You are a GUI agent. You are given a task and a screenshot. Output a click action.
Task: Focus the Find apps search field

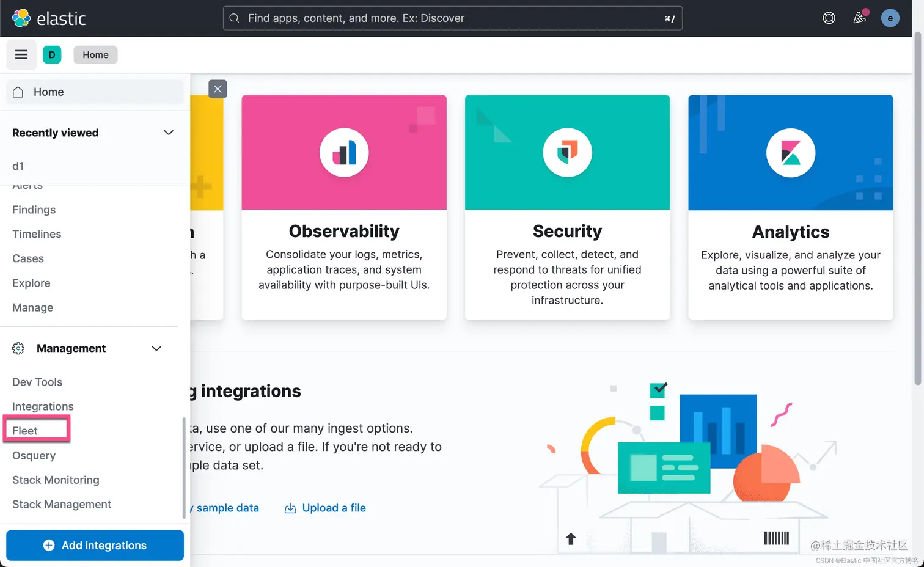453,18
